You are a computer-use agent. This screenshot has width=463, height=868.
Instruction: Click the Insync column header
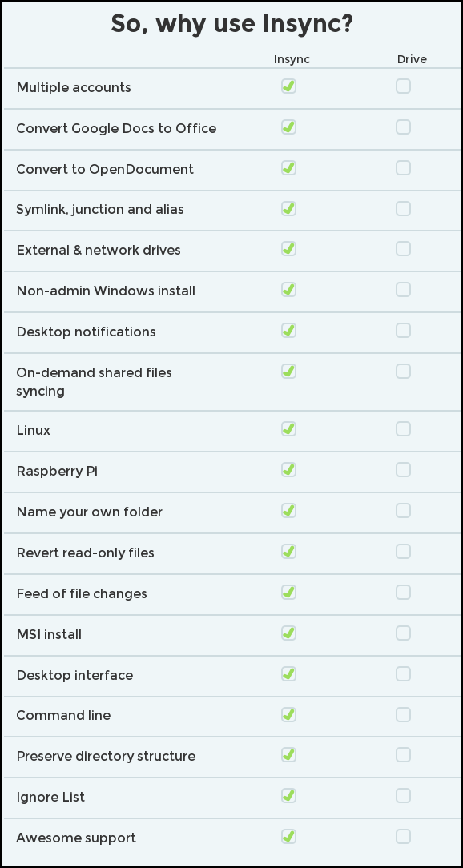(x=292, y=59)
